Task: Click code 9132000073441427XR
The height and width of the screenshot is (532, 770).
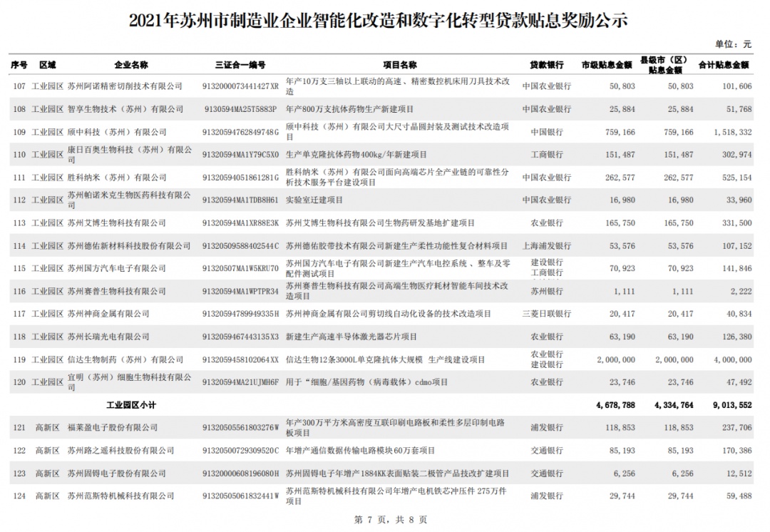Action: (x=241, y=86)
